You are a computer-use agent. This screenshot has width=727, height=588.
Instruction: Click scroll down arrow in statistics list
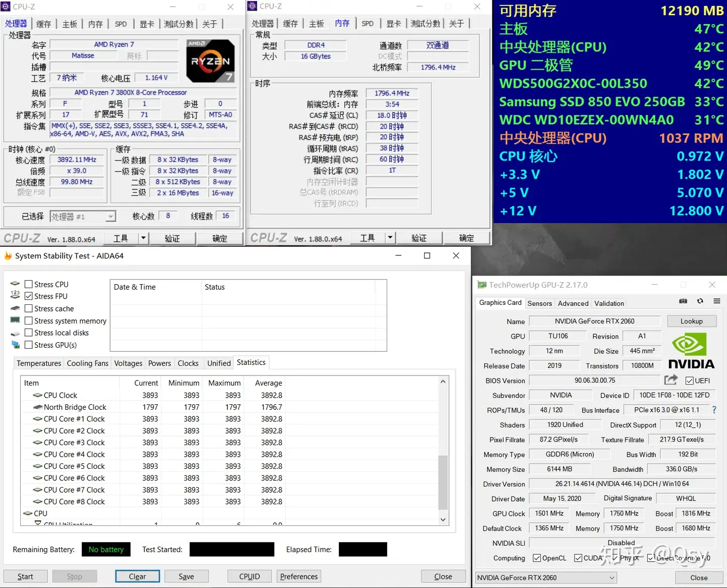click(443, 519)
